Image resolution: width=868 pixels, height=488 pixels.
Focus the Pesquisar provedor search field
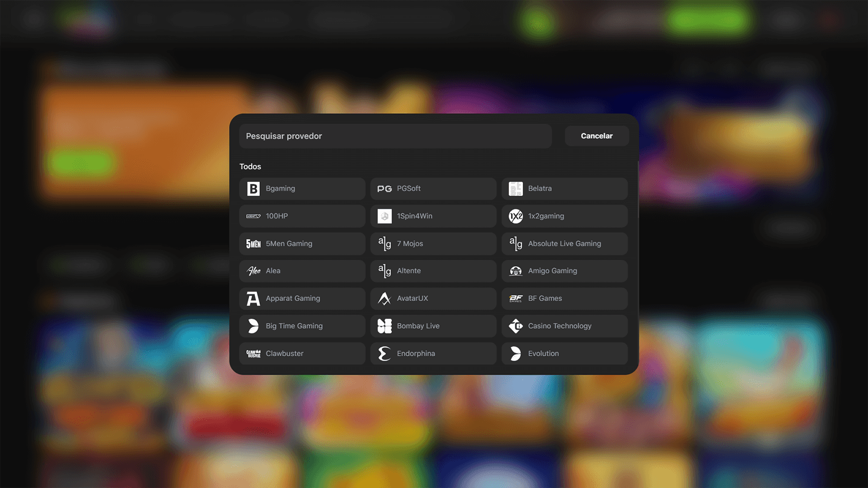click(x=395, y=136)
